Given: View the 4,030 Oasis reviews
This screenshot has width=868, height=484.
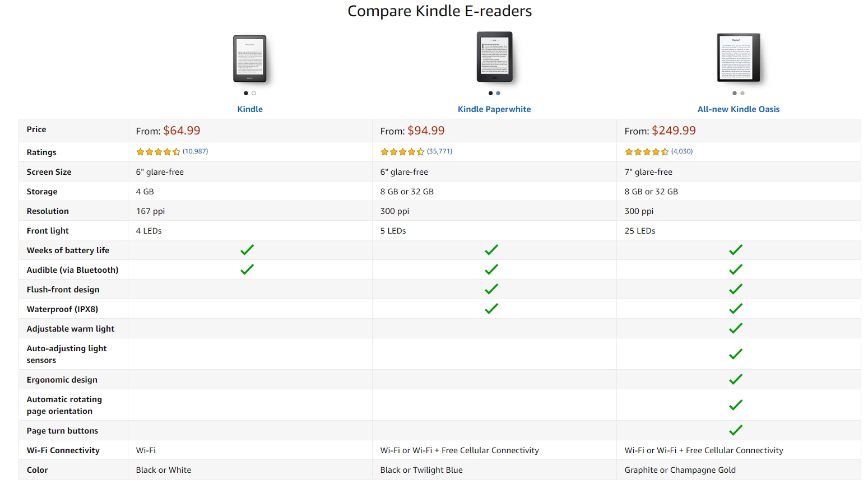Looking at the screenshot, I should pyautogui.click(x=682, y=151).
